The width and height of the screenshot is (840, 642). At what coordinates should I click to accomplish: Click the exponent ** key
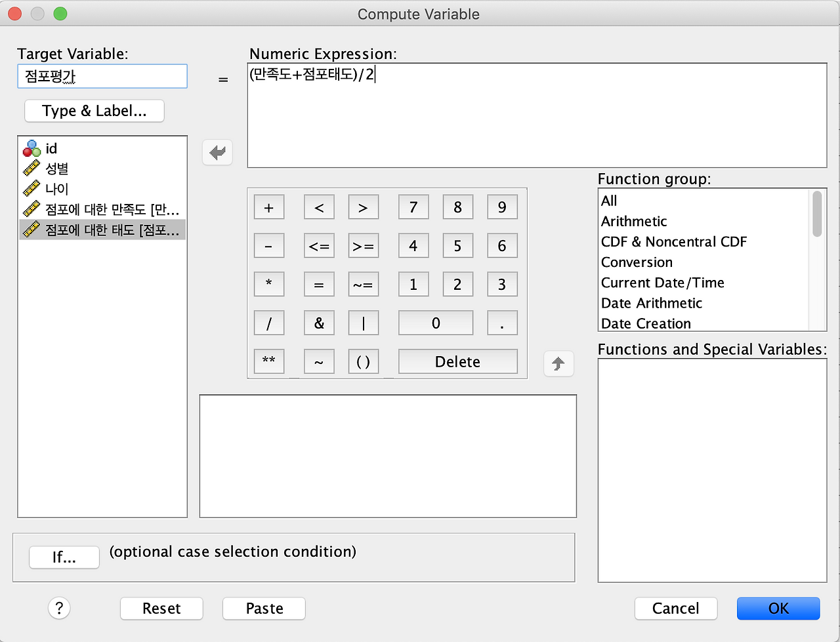[x=268, y=361]
